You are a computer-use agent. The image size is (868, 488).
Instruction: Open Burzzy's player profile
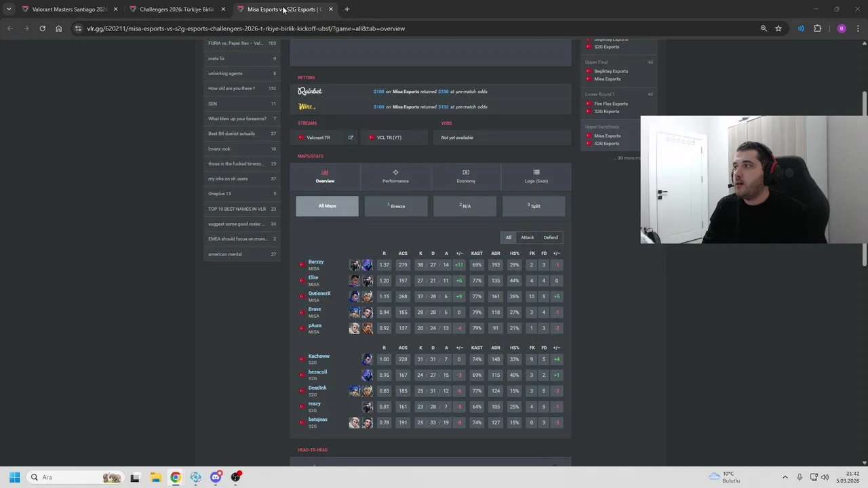tap(316, 262)
